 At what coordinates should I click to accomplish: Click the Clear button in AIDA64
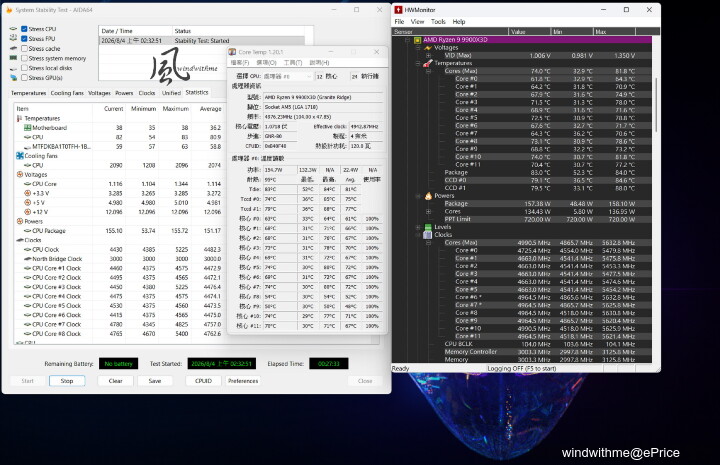pos(115,381)
